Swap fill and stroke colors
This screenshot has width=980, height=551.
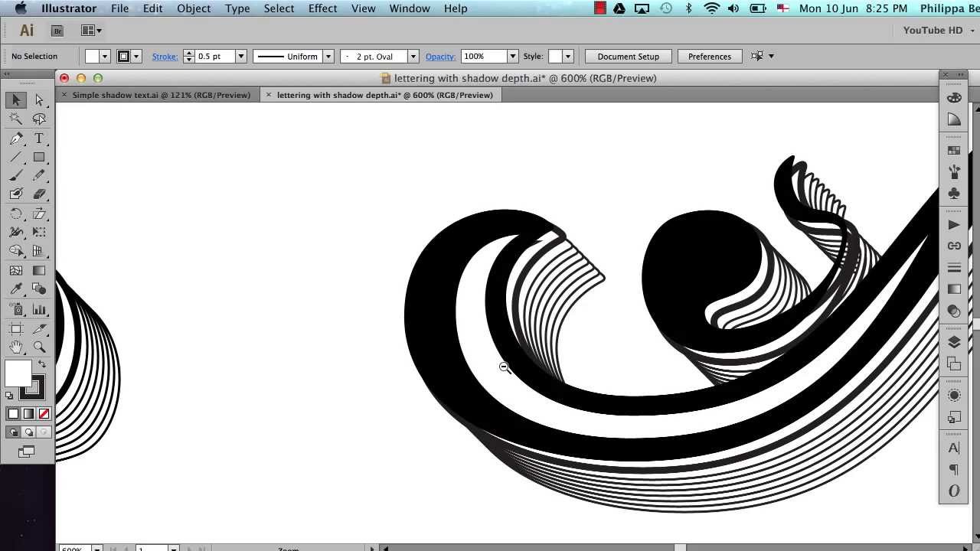tap(42, 364)
